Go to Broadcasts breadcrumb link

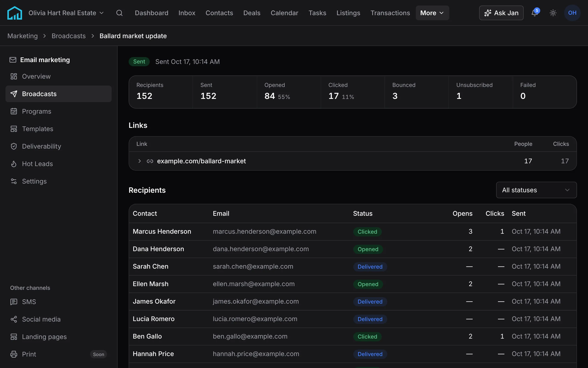pyautogui.click(x=68, y=36)
